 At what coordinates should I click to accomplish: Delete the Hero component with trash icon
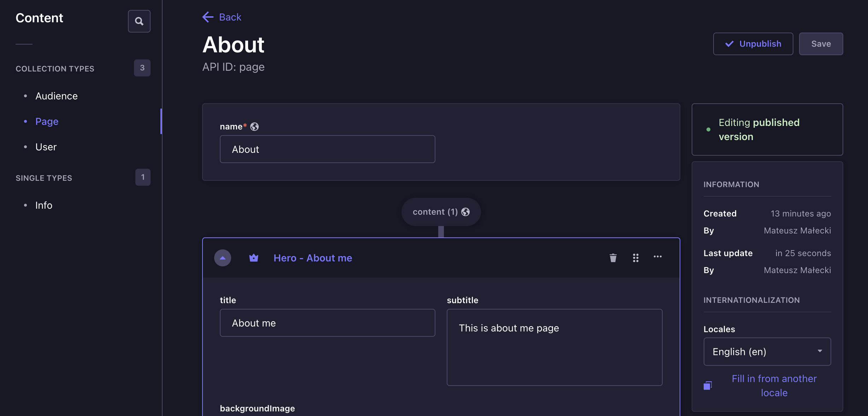coord(613,258)
